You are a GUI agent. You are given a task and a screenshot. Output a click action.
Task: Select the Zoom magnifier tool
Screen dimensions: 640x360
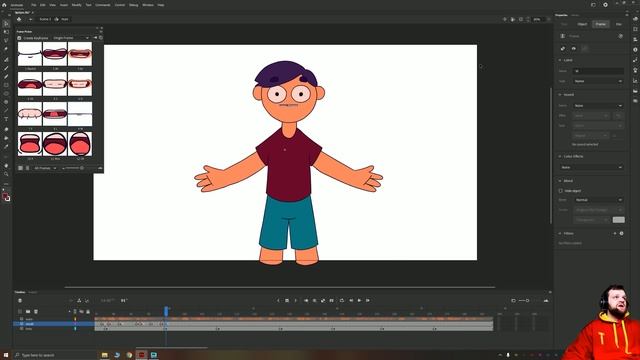pyautogui.click(x=6, y=174)
